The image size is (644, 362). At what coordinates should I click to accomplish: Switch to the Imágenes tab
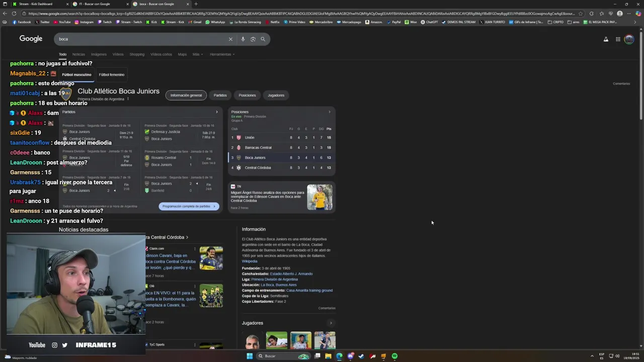(99, 54)
